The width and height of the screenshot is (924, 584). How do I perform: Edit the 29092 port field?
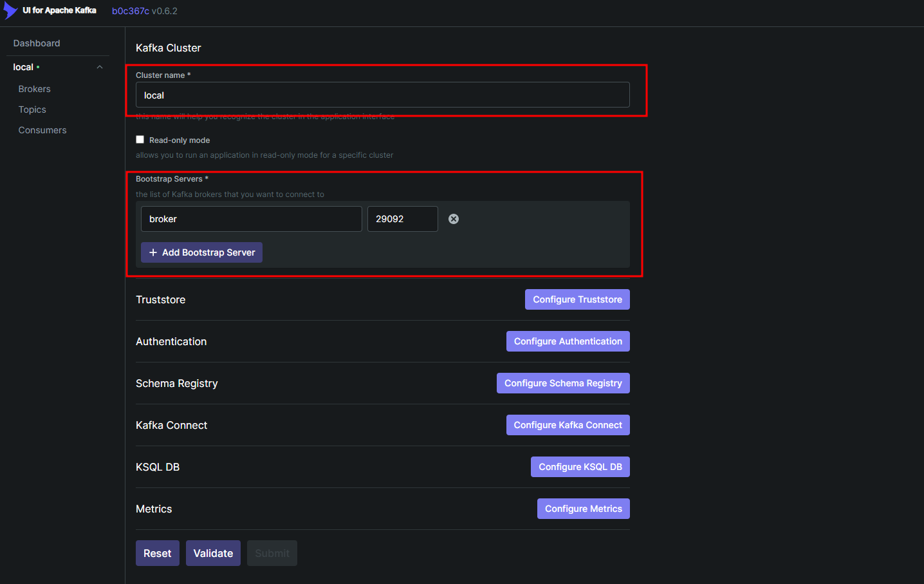[x=403, y=219]
